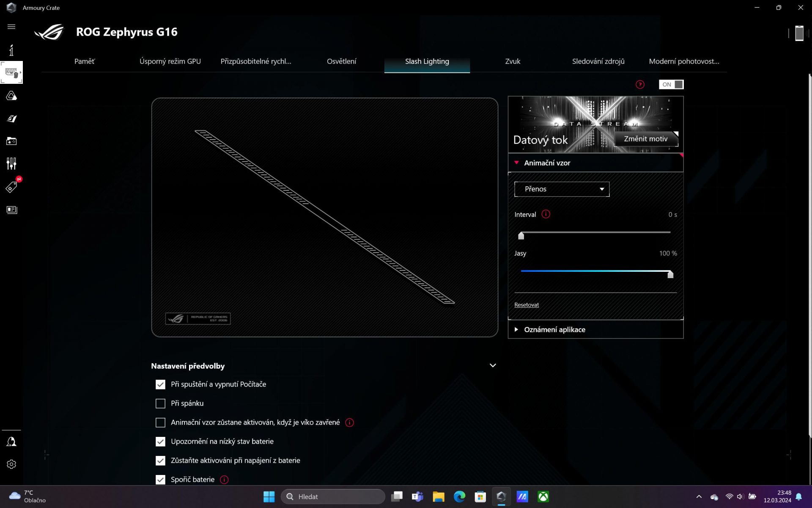Switch to the Osvětlení tab

(x=341, y=61)
